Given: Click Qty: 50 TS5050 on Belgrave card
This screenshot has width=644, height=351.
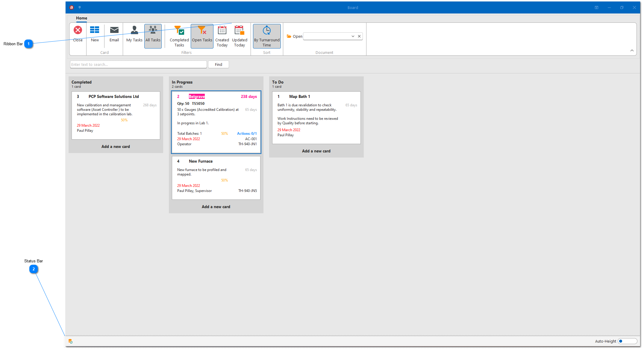Looking at the screenshot, I should (x=191, y=104).
